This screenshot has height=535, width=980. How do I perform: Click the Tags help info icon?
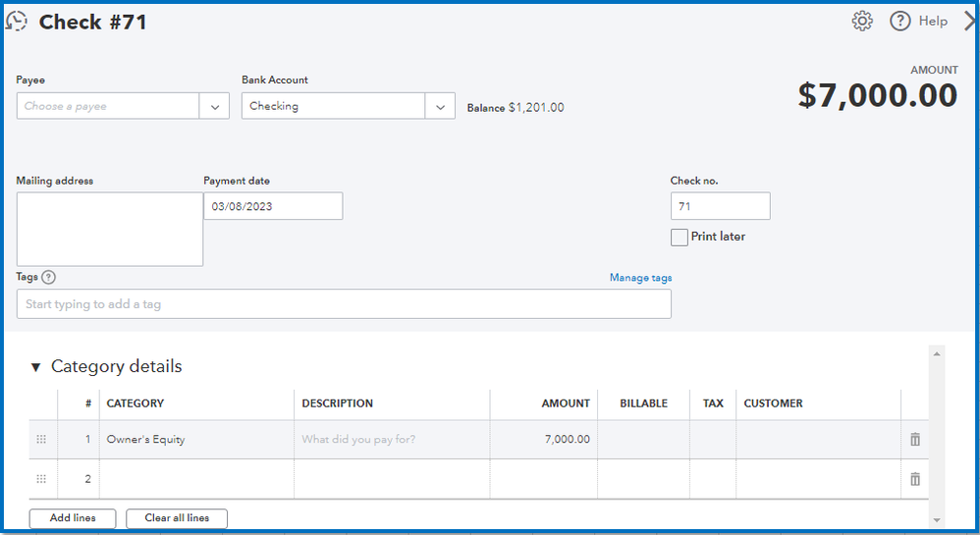[x=49, y=278]
